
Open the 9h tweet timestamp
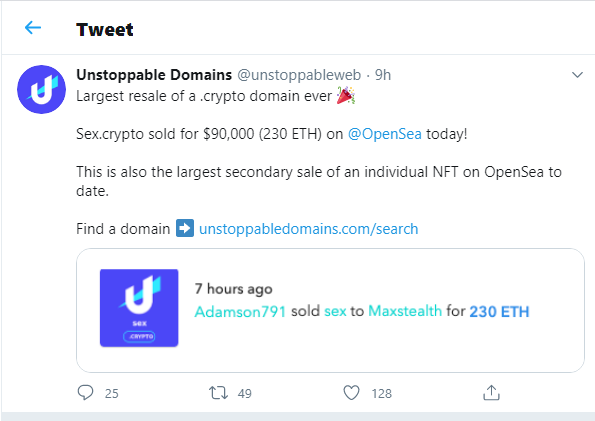383,75
